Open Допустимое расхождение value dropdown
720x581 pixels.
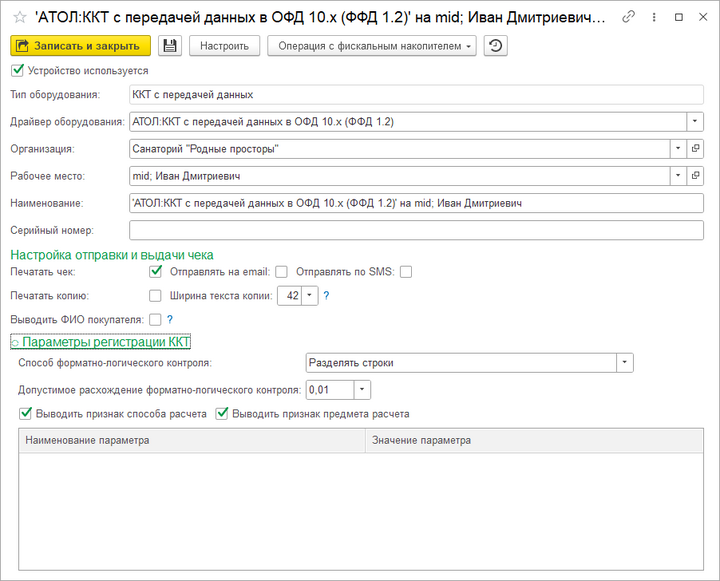click(x=362, y=390)
